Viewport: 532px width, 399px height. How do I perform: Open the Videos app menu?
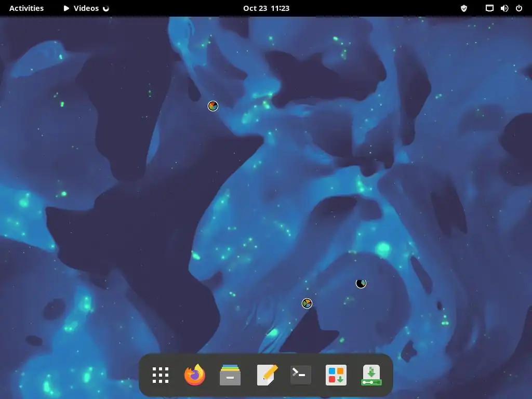pyautogui.click(x=86, y=8)
